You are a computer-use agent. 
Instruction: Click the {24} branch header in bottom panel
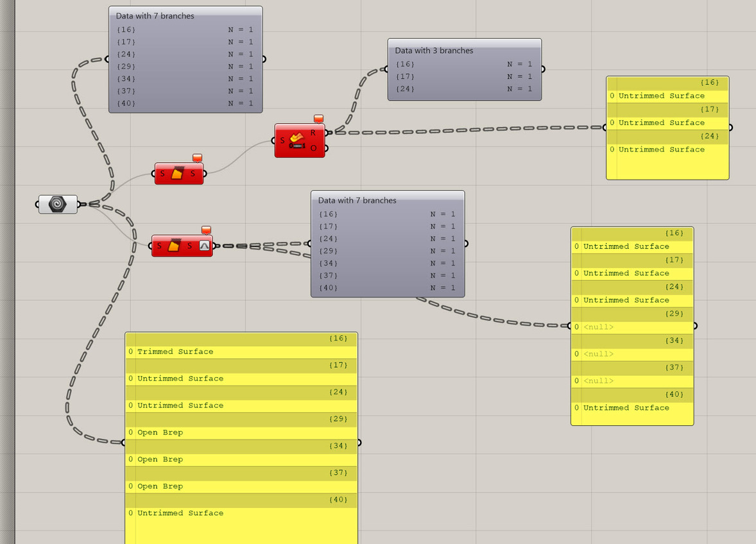pyautogui.click(x=241, y=392)
